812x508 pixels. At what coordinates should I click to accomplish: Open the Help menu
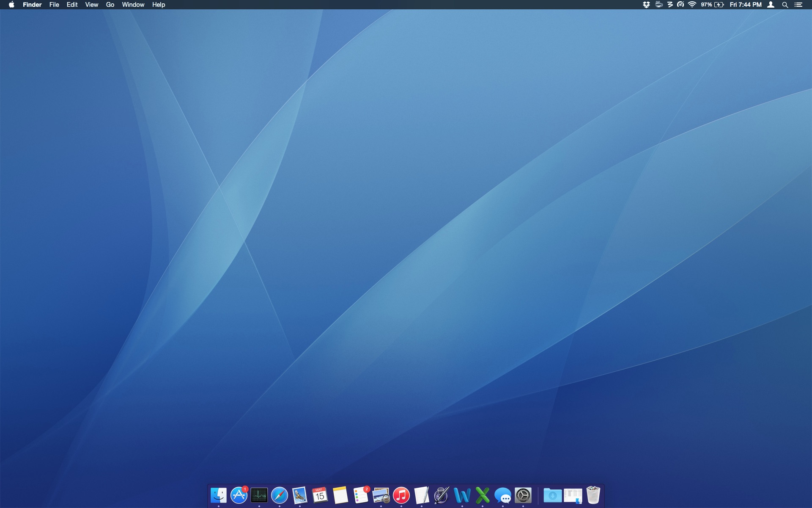(159, 5)
